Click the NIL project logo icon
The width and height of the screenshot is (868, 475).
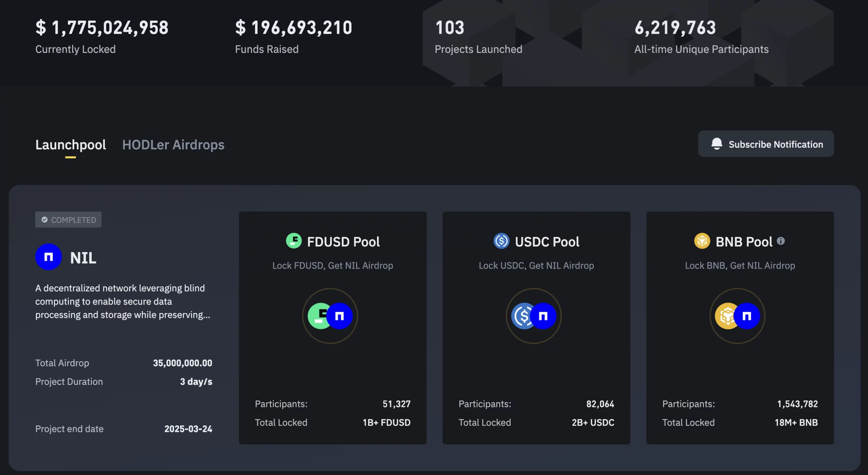(x=48, y=257)
